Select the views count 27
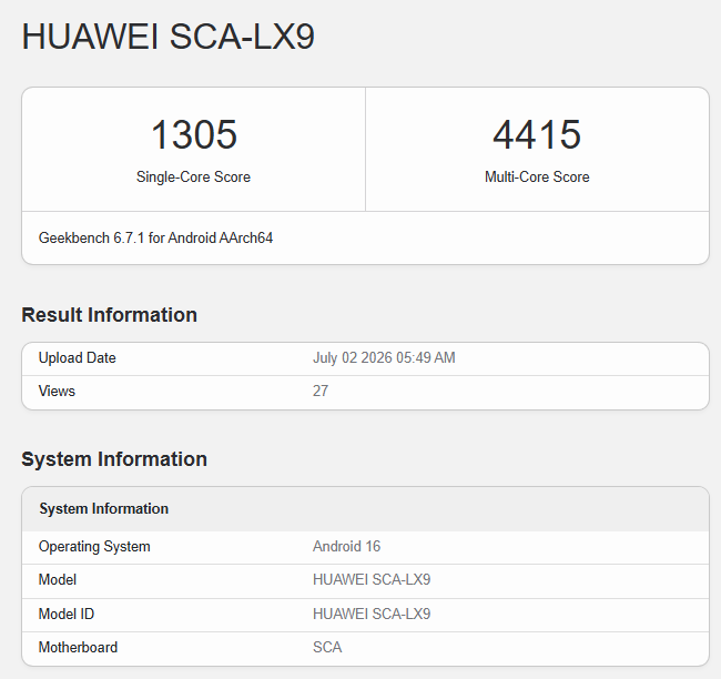 click(x=320, y=391)
